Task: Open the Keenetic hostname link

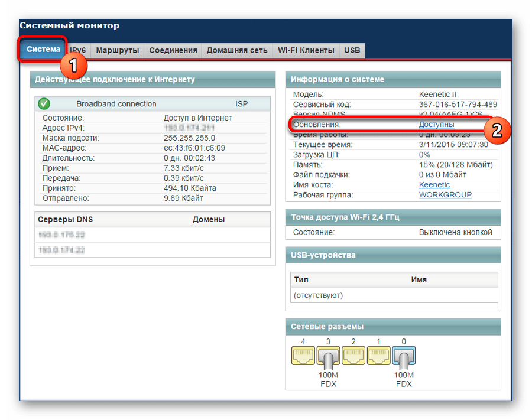Action: coord(434,185)
